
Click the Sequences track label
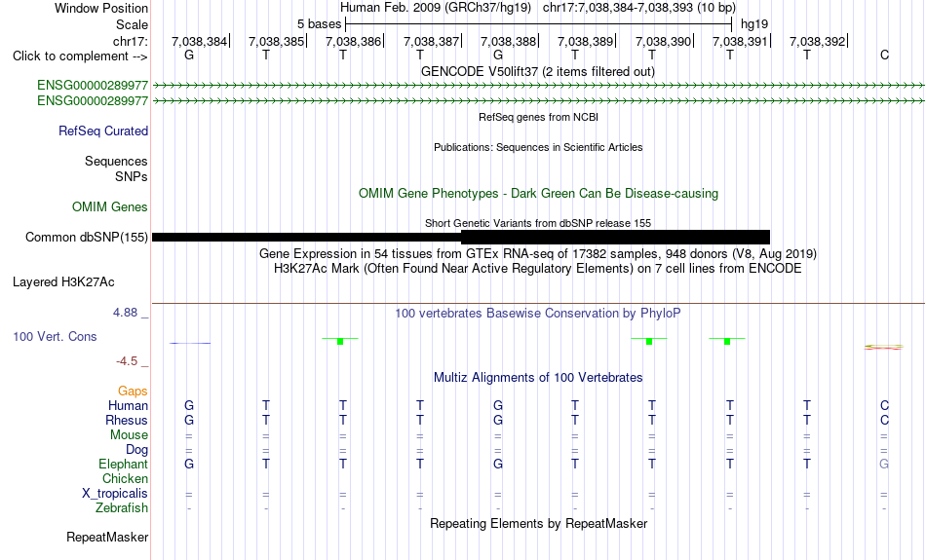[x=116, y=161]
